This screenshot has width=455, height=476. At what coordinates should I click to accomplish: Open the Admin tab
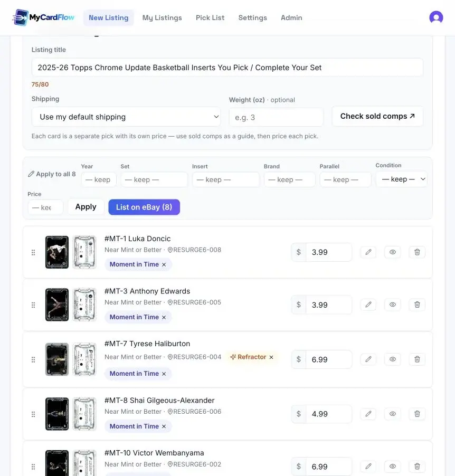tap(291, 17)
